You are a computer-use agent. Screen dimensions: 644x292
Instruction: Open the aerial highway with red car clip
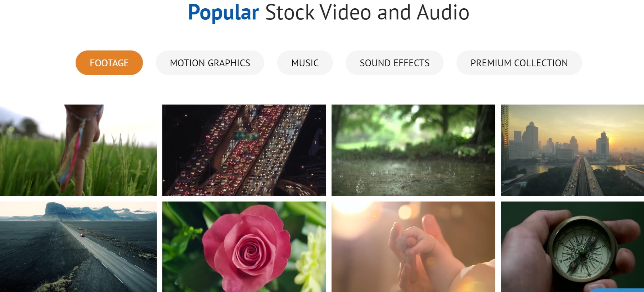pyautogui.click(x=78, y=247)
